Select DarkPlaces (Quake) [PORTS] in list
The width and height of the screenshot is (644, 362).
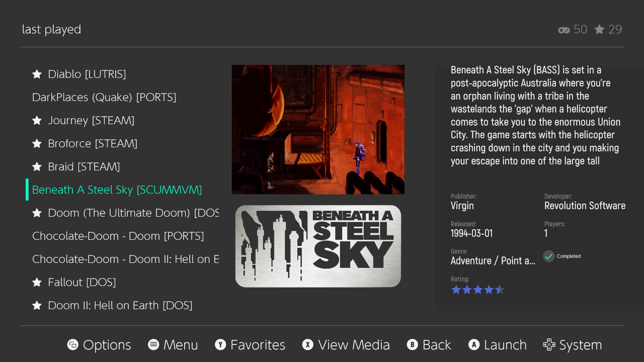pos(104,98)
